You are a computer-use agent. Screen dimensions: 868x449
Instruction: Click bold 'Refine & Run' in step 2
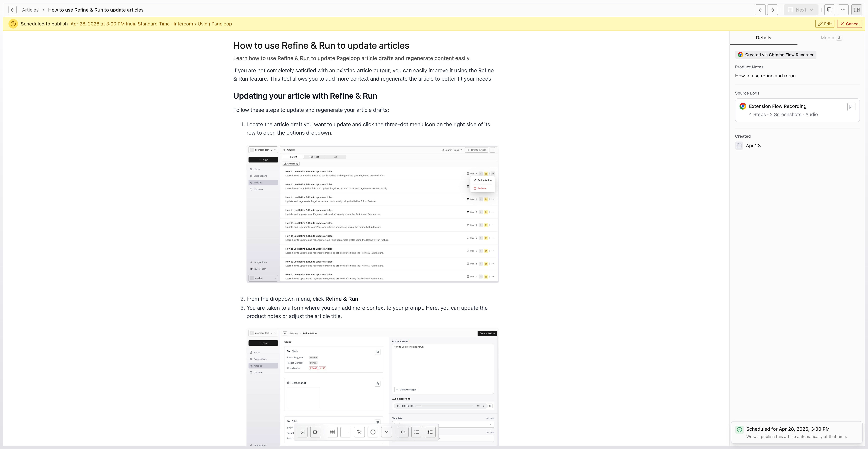coord(342,299)
